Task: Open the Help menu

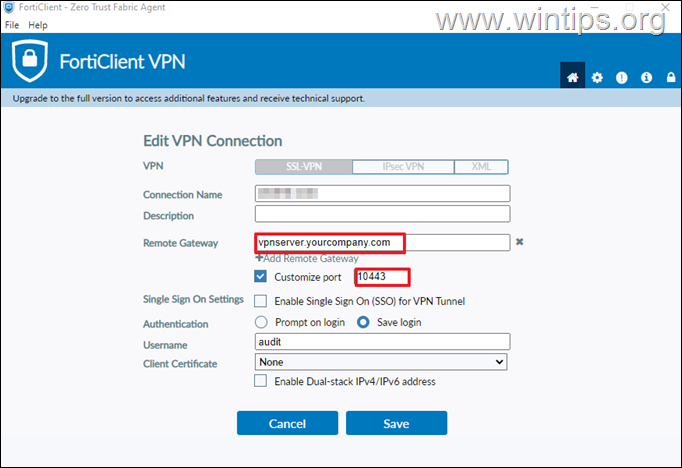Action: click(38, 25)
